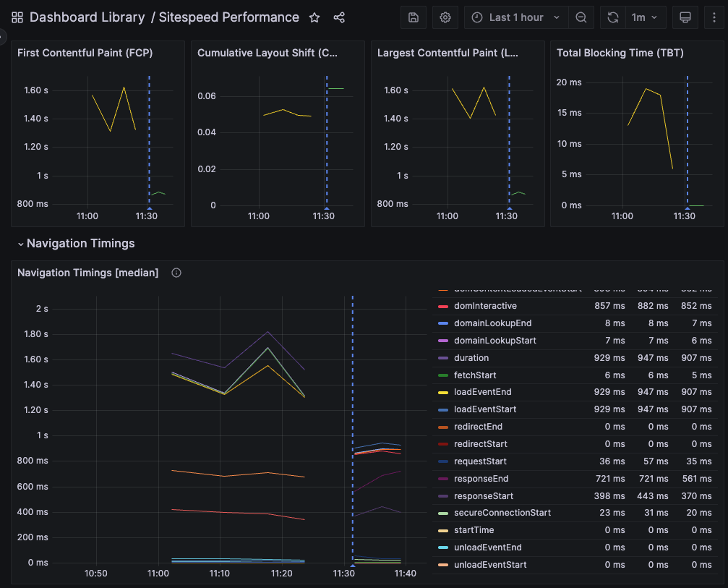Screen dimensions: 728x588
Task: Save dashboard with the floppy icon
Action: tap(414, 17)
